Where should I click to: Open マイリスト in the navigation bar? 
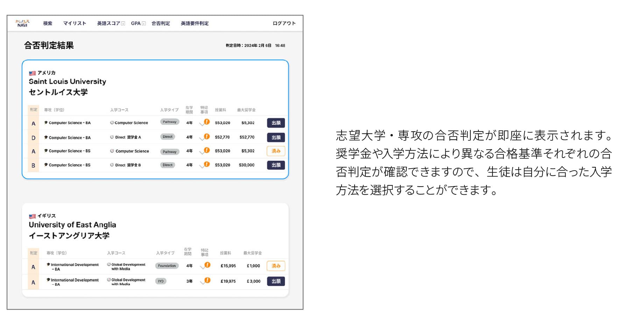click(x=75, y=23)
